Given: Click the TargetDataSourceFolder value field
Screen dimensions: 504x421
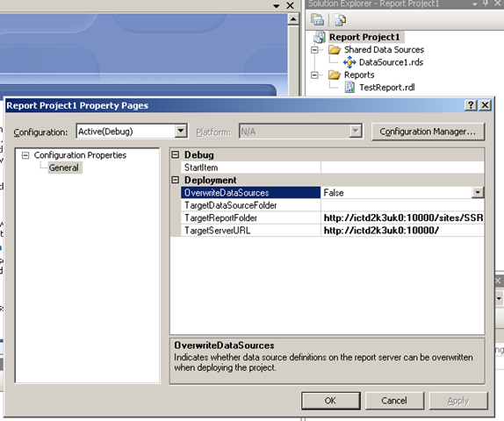Looking at the screenshot, I should click(x=402, y=205).
